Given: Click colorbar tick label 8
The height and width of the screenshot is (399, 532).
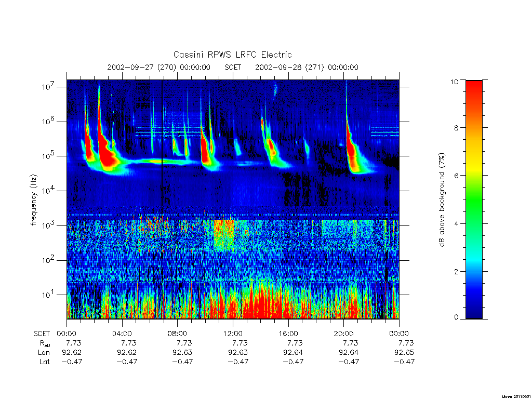Looking at the screenshot, I should point(456,128).
